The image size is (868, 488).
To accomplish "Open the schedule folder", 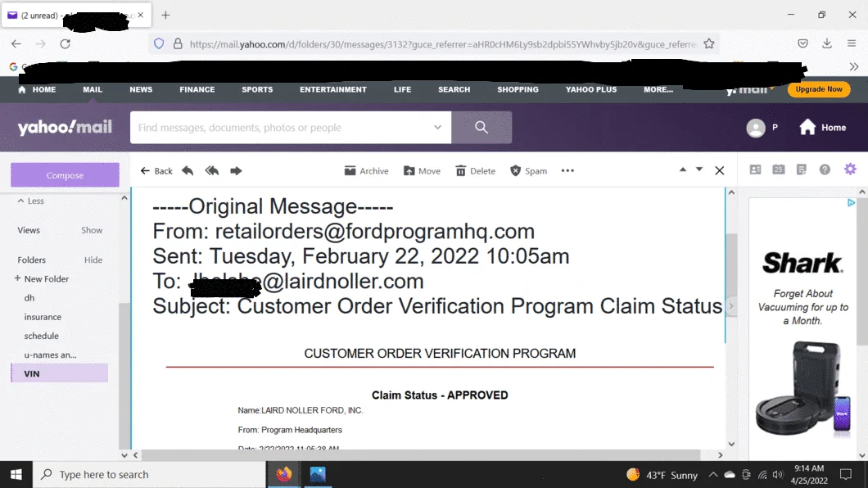I will (x=42, y=335).
